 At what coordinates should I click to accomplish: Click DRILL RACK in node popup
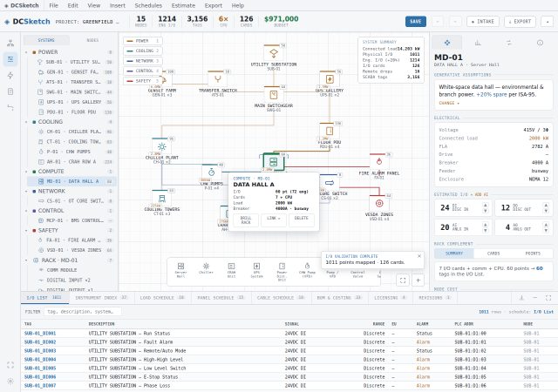pos(246,220)
